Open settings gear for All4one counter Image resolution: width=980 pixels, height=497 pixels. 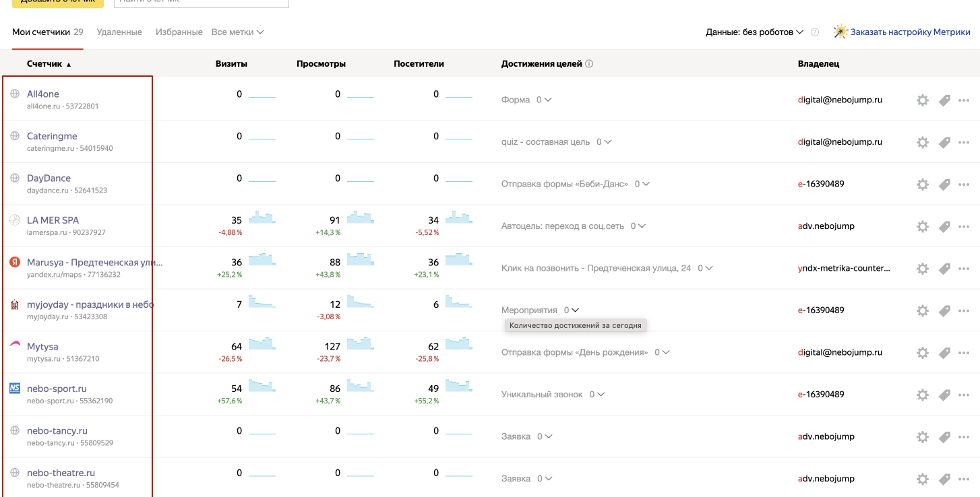click(922, 100)
